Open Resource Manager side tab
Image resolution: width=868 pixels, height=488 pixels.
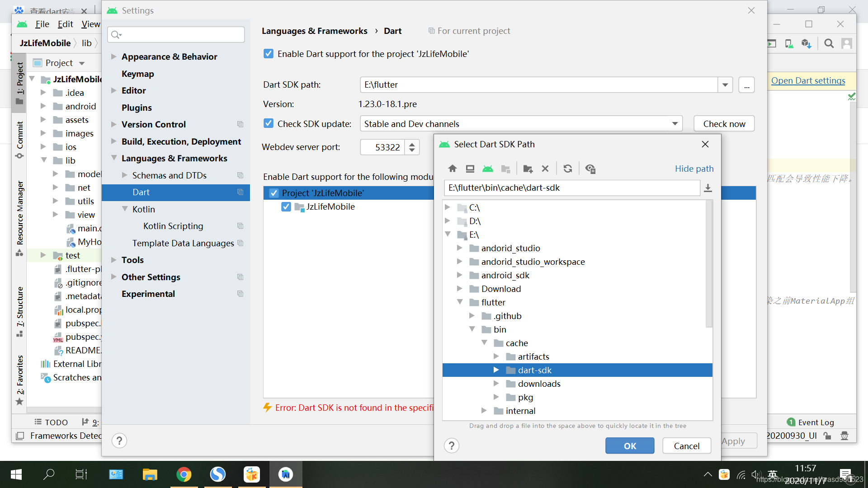tap(19, 218)
